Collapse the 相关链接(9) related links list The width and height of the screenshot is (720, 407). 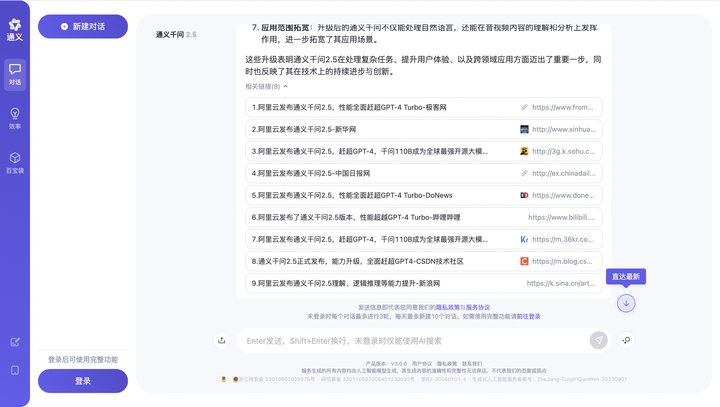pyautogui.click(x=266, y=86)
